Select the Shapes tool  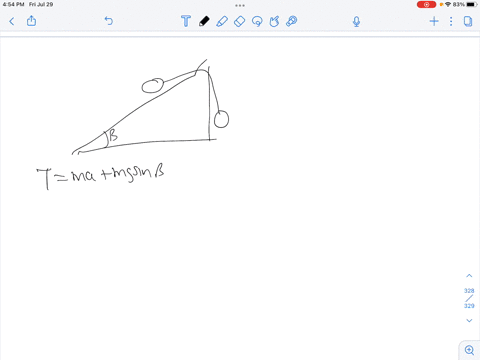[x=274, y=21]
